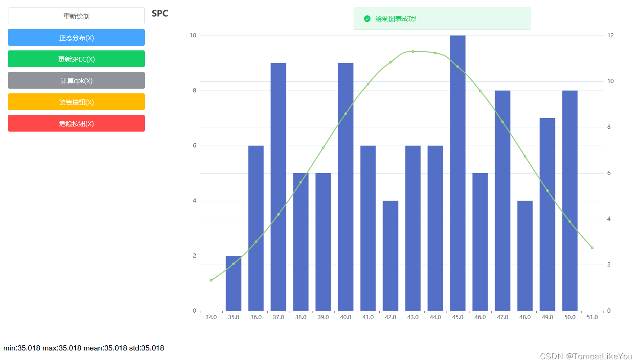Image resolution: width=639 pixels, height=364 pixels.
Task: Click the 重新绘制 redraw button
Action: [x=76, y=16]
